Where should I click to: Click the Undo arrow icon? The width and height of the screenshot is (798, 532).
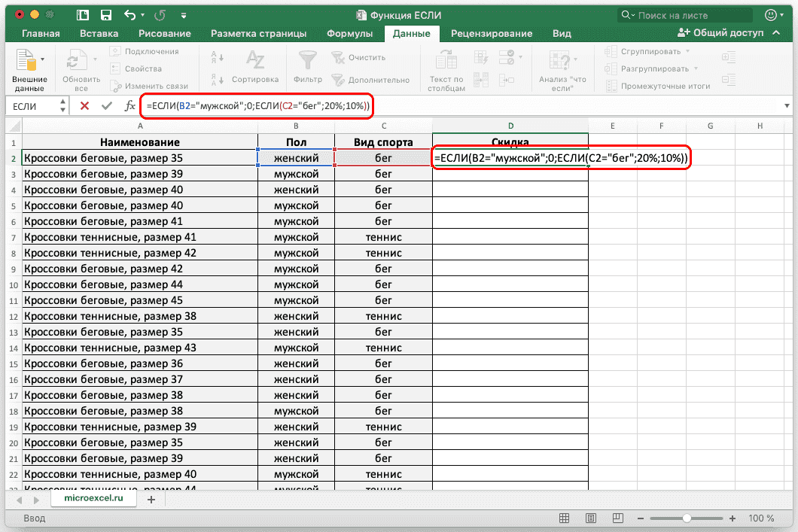(129, 14)
